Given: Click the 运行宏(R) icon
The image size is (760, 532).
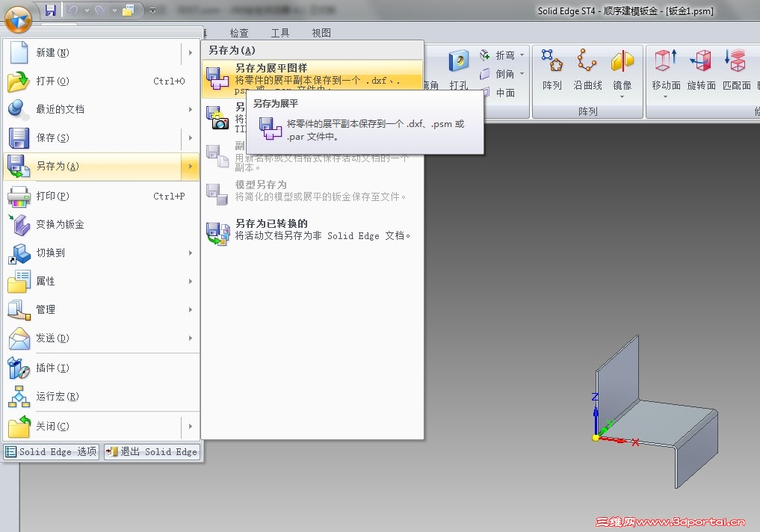Looking at the screenshot, I should (19, 396).
